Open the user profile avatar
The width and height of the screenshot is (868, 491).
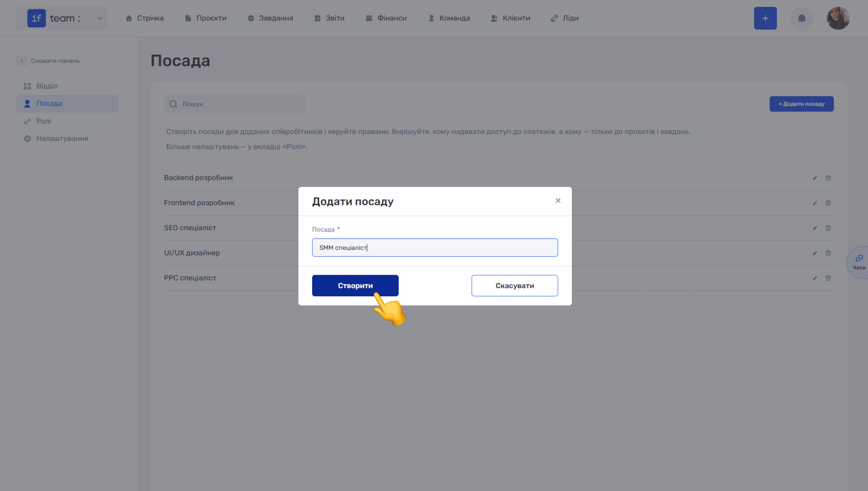[x=838, y=18]
